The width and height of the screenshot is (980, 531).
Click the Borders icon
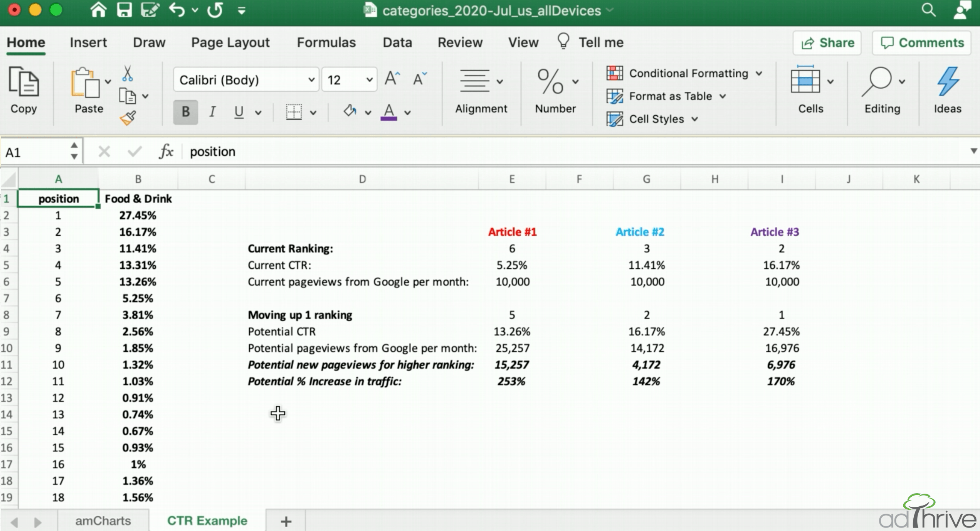click(294, 112)
